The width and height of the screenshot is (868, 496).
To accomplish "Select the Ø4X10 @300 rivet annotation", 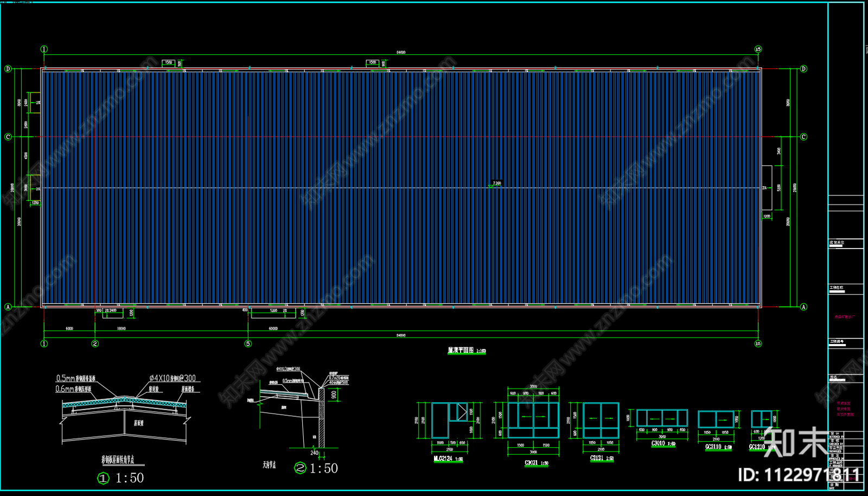I will click(x=173, y=378).
